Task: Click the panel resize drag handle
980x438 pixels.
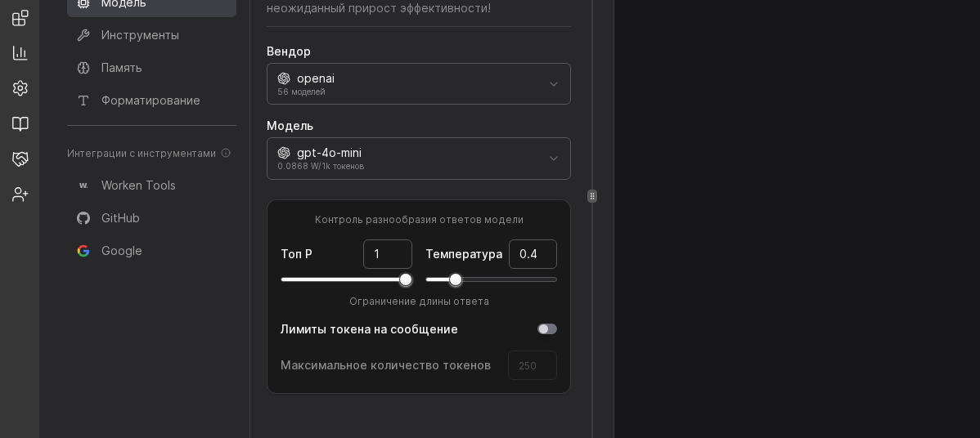Action: pyautogui.click(x=592, y=196)
